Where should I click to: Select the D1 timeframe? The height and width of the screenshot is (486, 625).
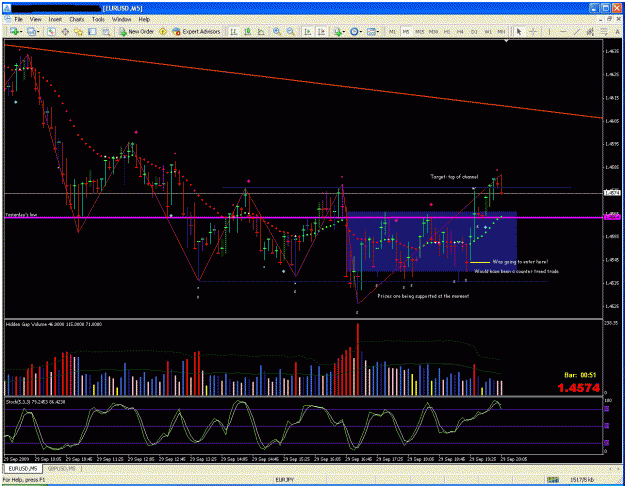pos(474,31)
